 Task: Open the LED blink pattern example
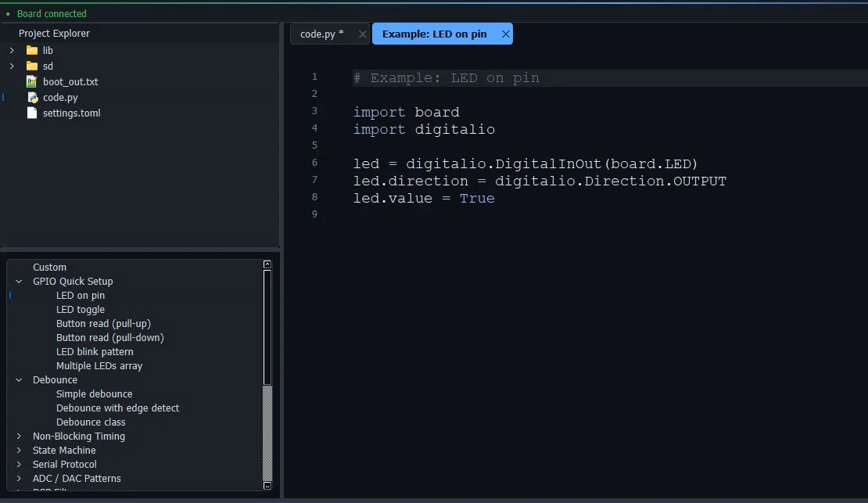click(95, 352)
